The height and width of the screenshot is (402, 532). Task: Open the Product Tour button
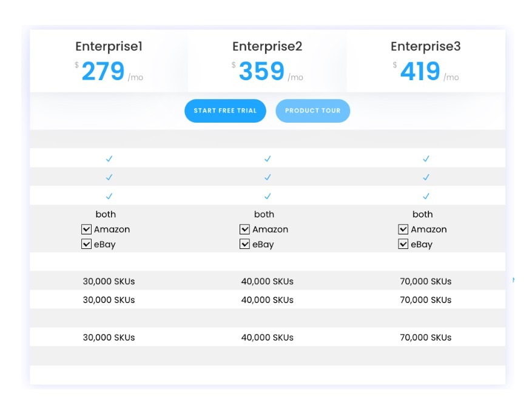point(312,111)
